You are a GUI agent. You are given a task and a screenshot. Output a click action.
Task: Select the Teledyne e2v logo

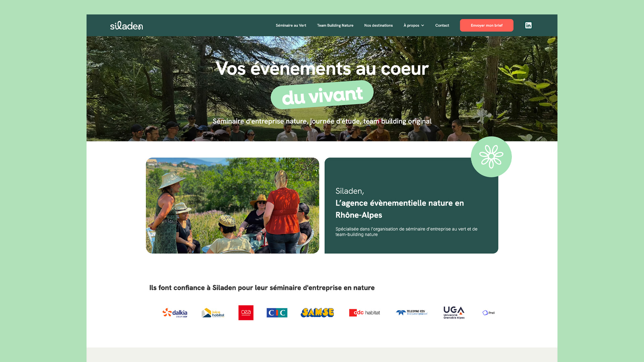click(412, 312)
